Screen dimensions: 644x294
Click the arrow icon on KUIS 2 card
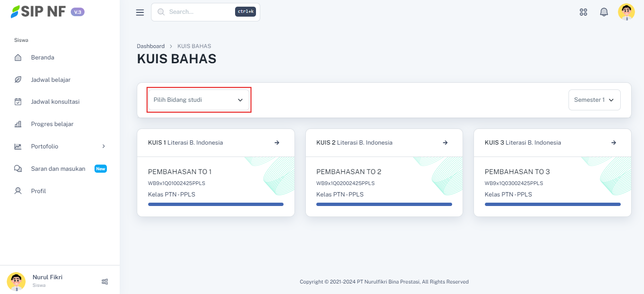point(445,143)
